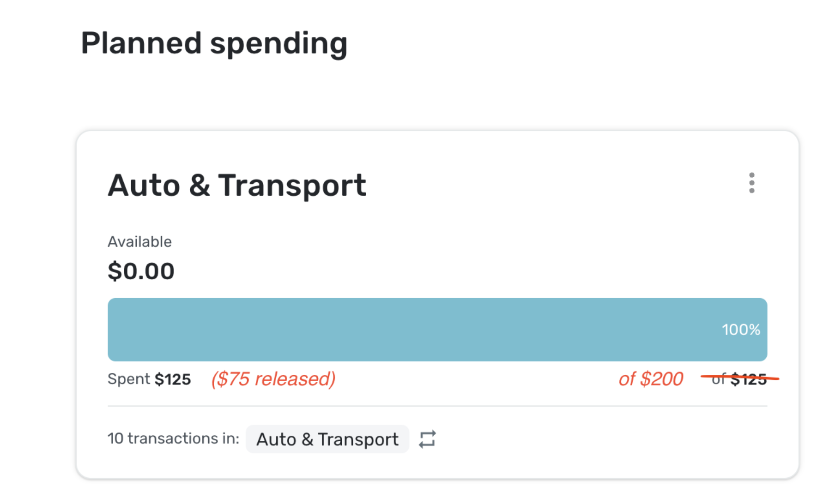Open the three-dot options menu

coord(751,183)
